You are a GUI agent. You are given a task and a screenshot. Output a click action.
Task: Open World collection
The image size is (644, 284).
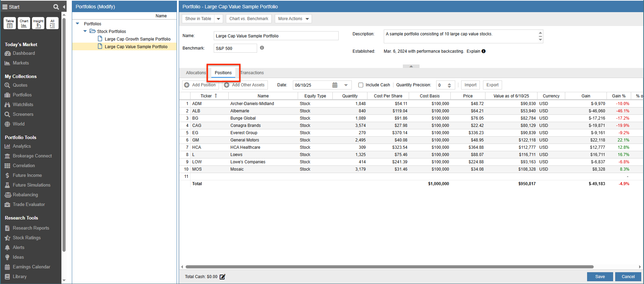pos(15,124)
